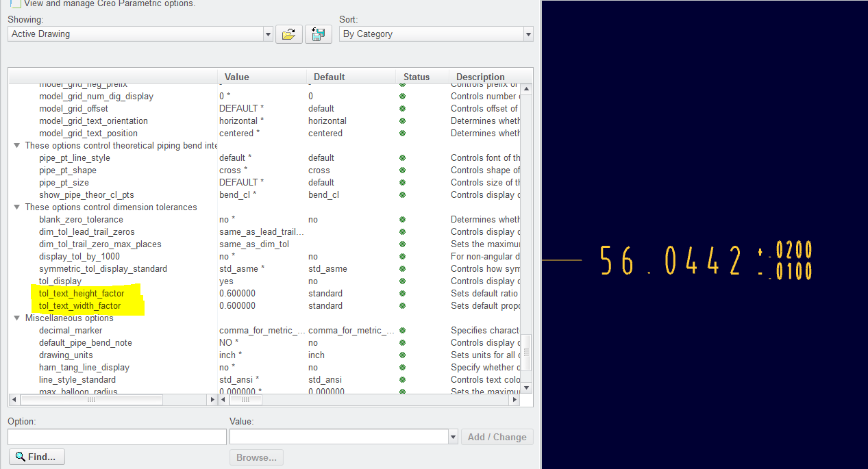Select drawing_units option
Viewport: 868px width, 469px height.
click(66, 355)
